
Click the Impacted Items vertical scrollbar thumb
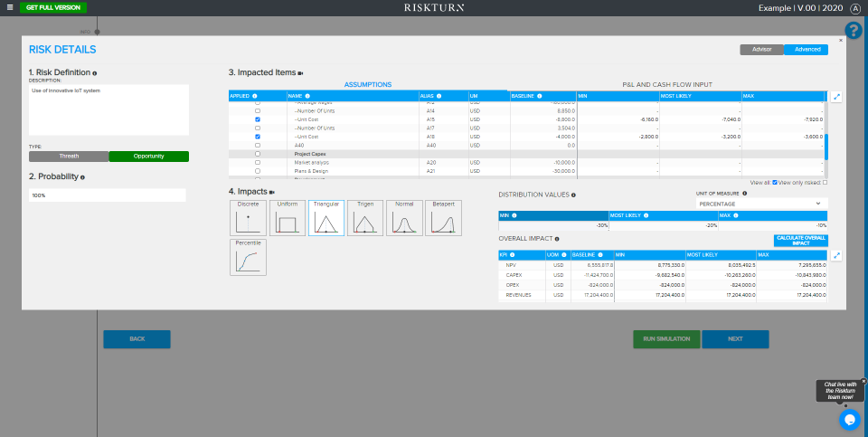[826, 147]
